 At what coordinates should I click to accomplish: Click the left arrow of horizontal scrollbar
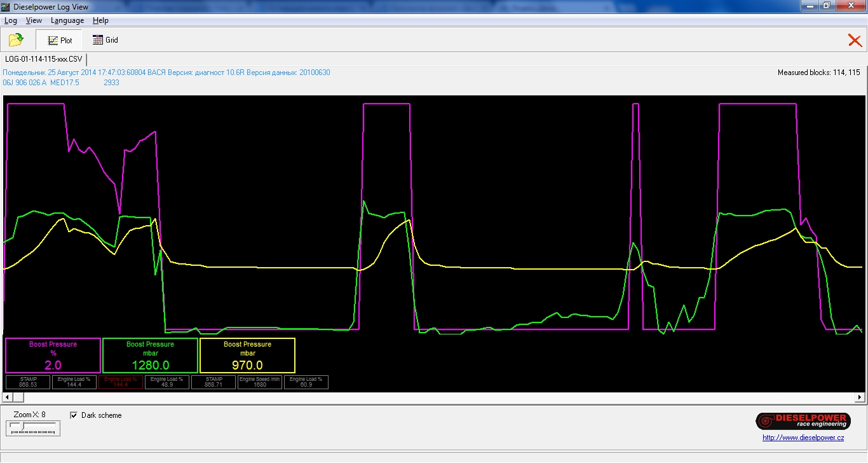(x=7, y=397)
